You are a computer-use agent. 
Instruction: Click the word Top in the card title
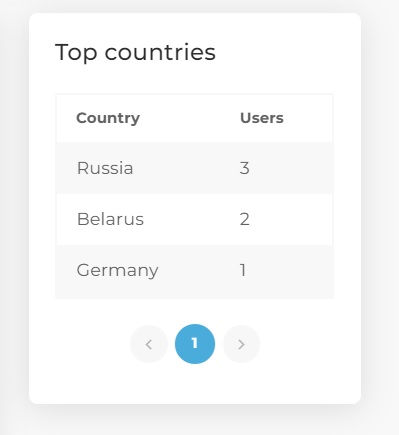[76, 52]
